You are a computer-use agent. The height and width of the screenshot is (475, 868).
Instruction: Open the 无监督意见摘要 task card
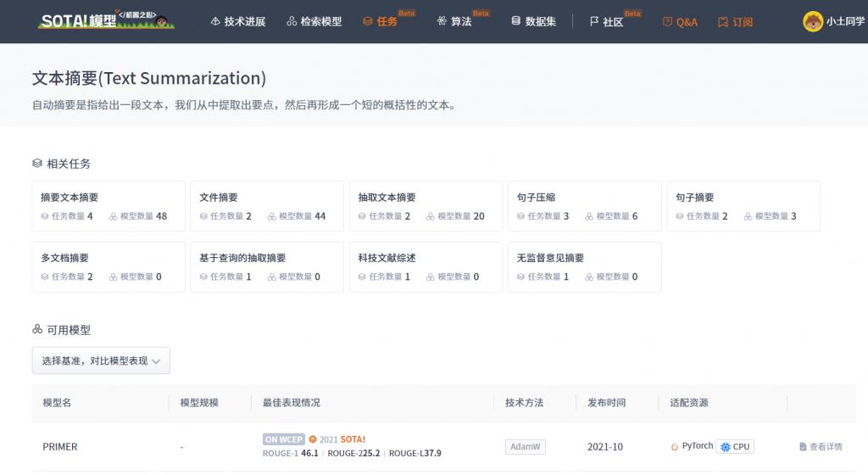click(585, 267)
